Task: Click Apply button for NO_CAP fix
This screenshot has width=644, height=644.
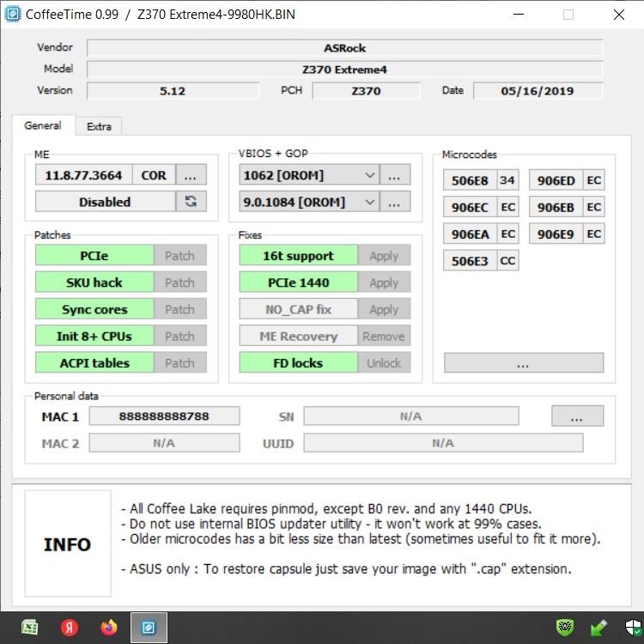Action: click(384, 309)
